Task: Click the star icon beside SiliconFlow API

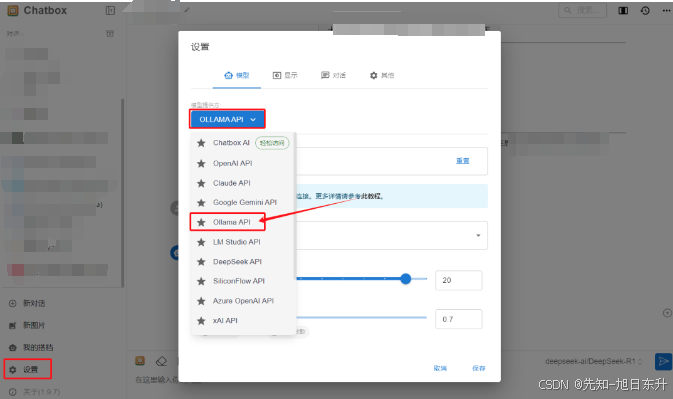Action: point(201,281)
